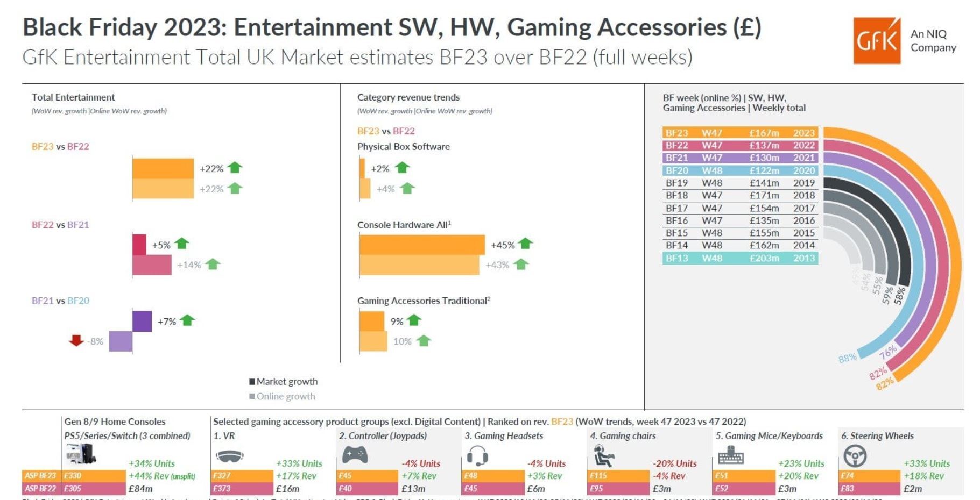
Task: Click the £327 ASP BF23 value for VR
Action: [222, 476]
